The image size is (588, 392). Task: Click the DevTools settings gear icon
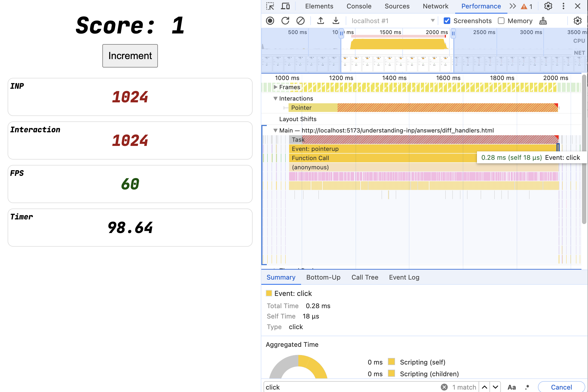548,7
